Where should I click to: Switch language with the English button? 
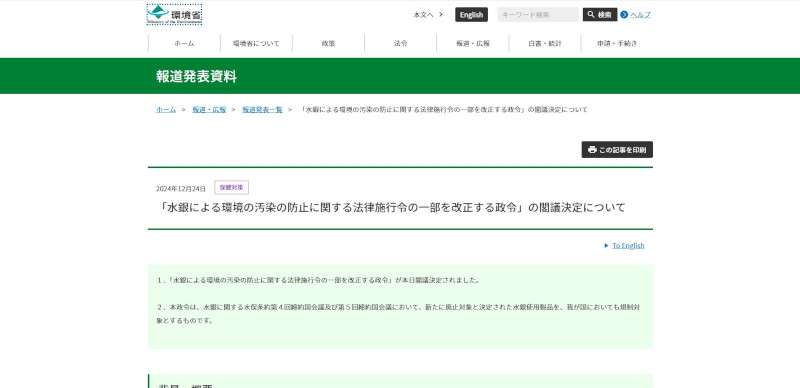click(x=471, y=15)
